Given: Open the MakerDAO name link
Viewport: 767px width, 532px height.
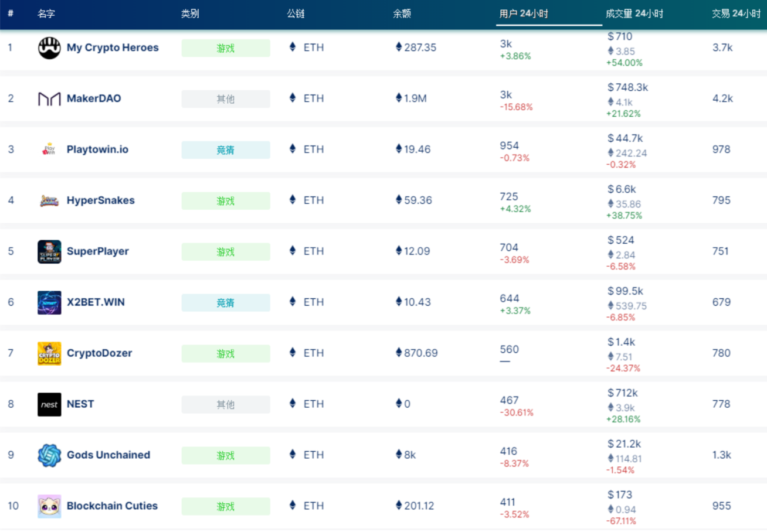Looking at the screenshot, I should [x=94, y=98].
